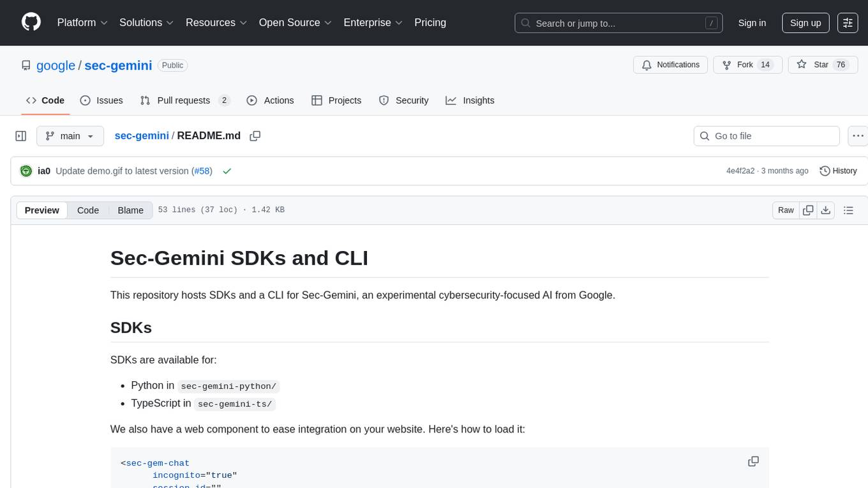Copy the README.md file path
The width and height of the screenshot is (868, 488).
click(255, 136)
